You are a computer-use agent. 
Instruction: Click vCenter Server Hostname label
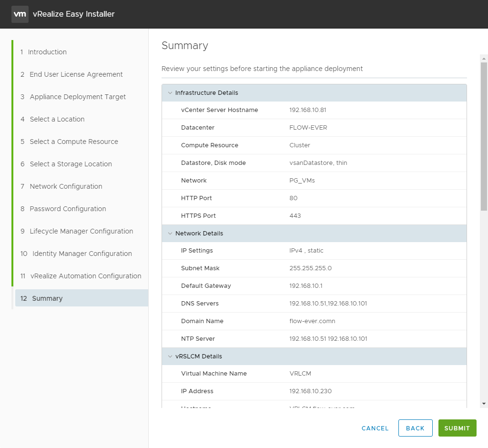pos(219,110)
